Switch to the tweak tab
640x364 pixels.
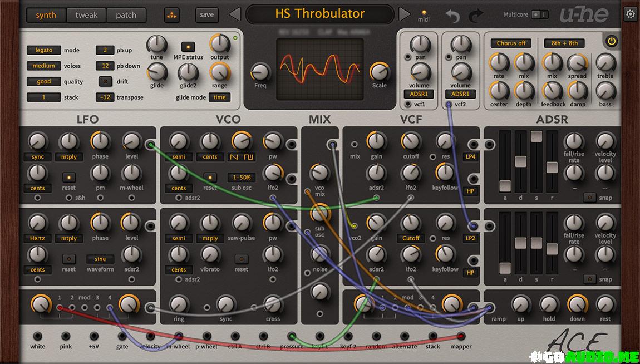tap(86, 15)
